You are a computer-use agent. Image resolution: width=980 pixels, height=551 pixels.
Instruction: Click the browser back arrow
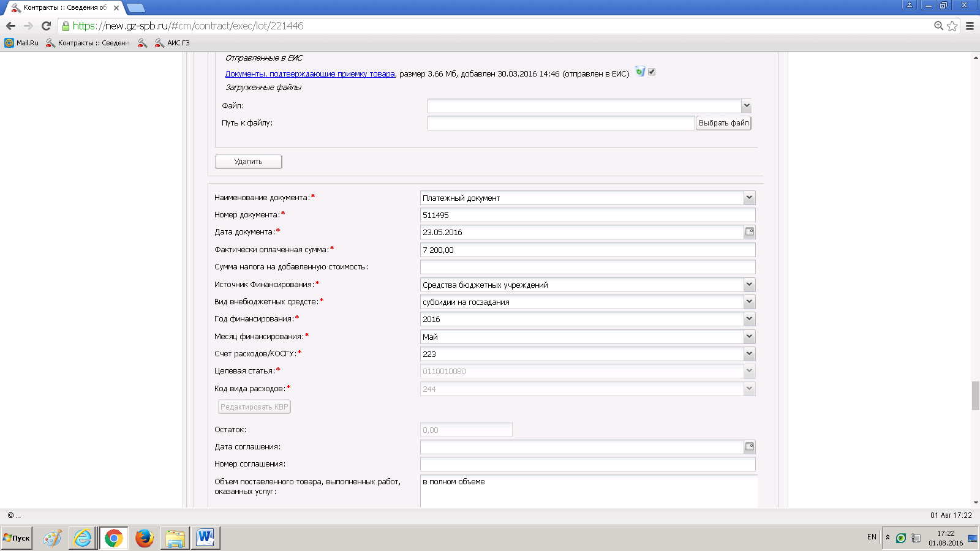pos(10,26)
